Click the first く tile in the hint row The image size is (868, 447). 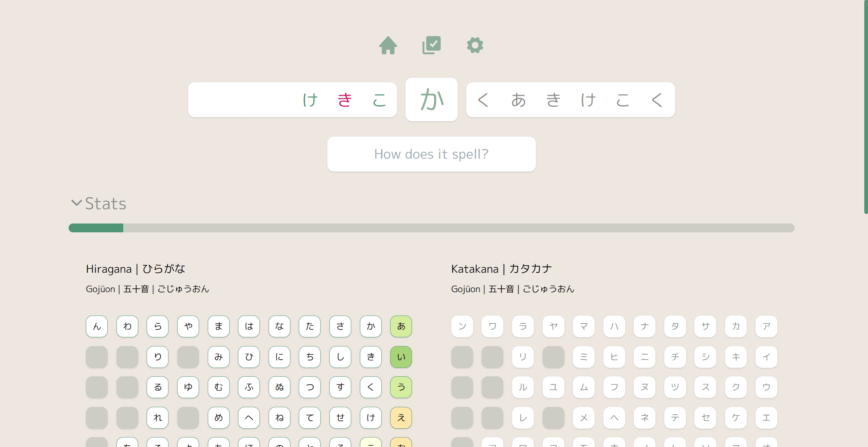pos(483,100)
